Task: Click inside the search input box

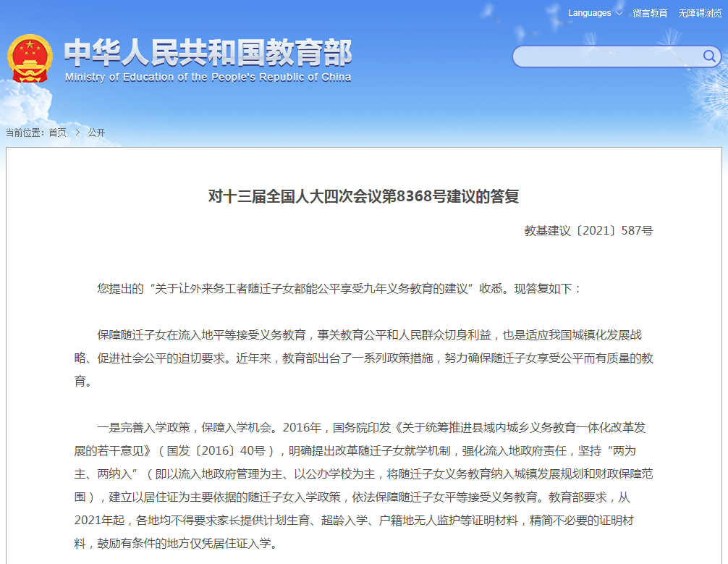Action: point(608,56)
